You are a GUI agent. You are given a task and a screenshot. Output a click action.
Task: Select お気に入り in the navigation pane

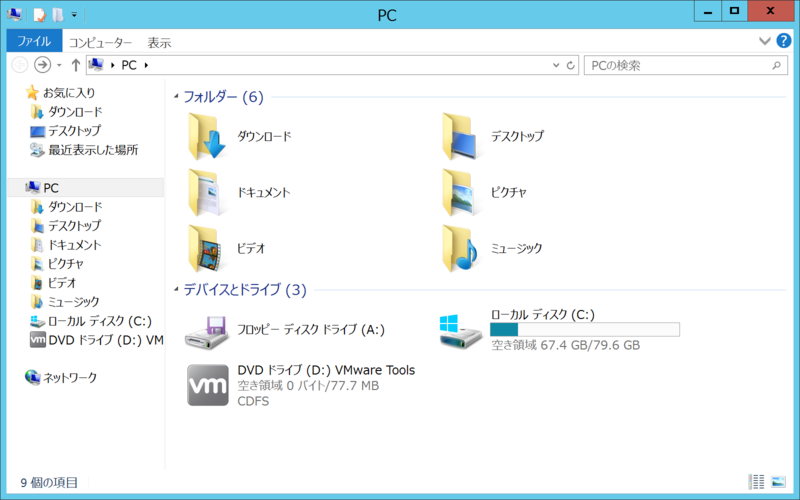60,93
